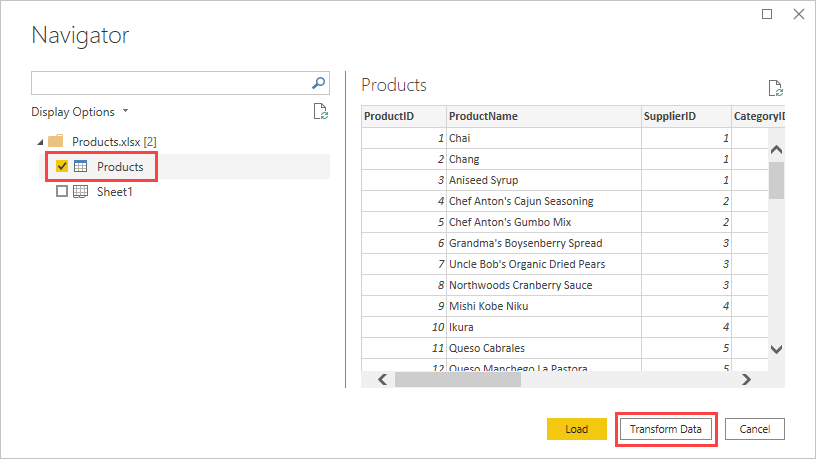Click the search magnifier icon
The height and width of the screenshot is (459, 816).
click(319, 83)
